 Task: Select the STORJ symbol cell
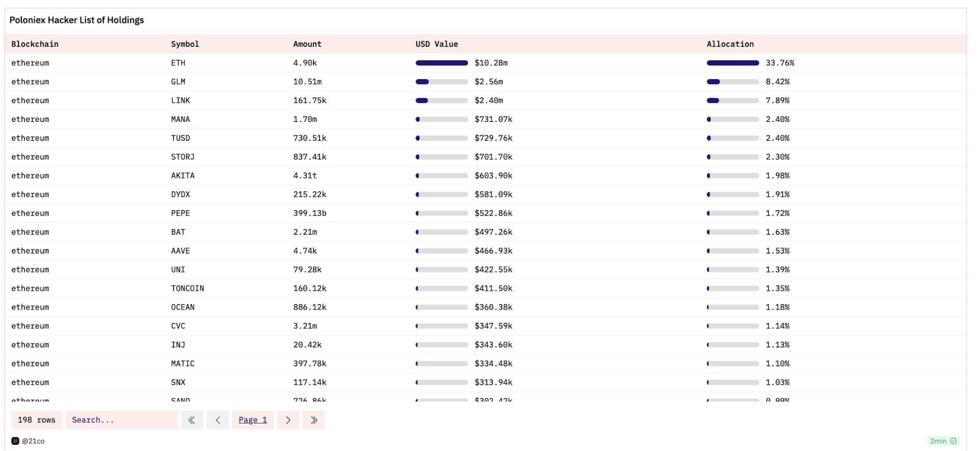pos(183,157)
